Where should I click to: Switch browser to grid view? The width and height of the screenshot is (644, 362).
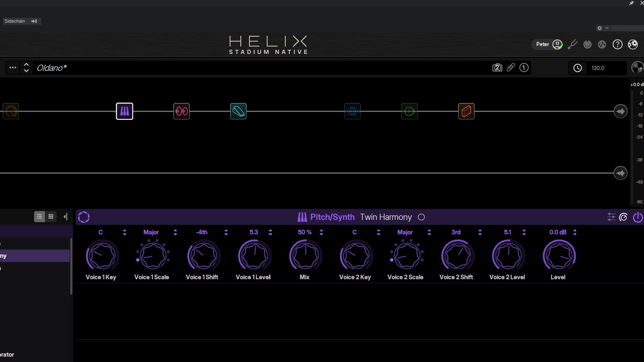[x=51, y=217]
